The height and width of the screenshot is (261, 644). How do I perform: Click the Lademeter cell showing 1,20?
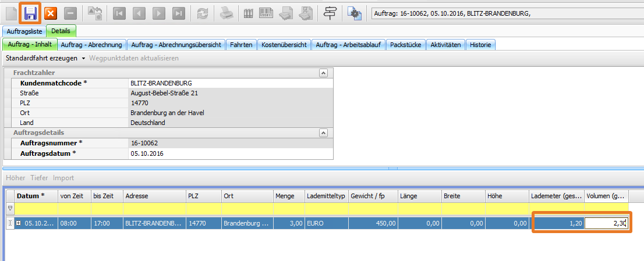(558, 223)
